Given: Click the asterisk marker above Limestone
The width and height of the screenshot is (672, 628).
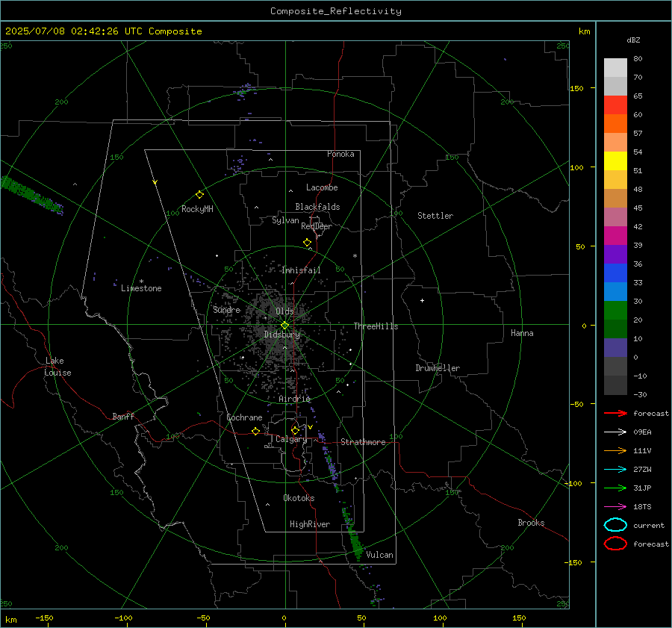Looking at the screenshot, I should [141, 282].
